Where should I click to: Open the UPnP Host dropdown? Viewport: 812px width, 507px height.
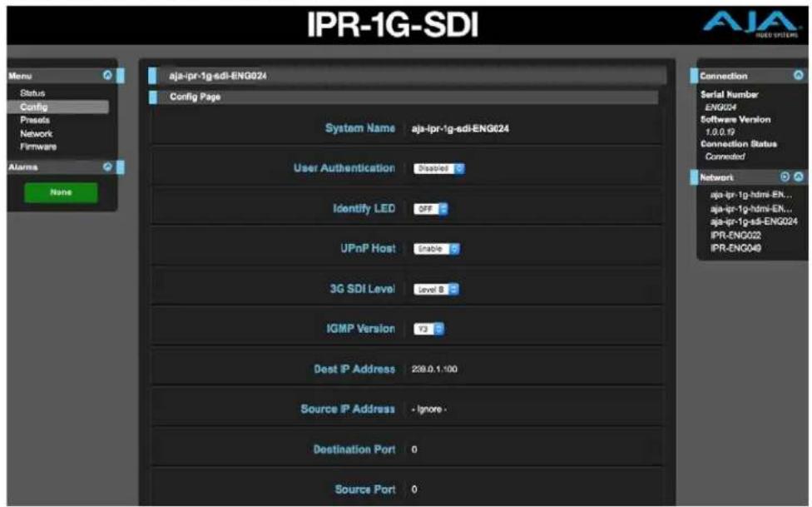point(437,249)
